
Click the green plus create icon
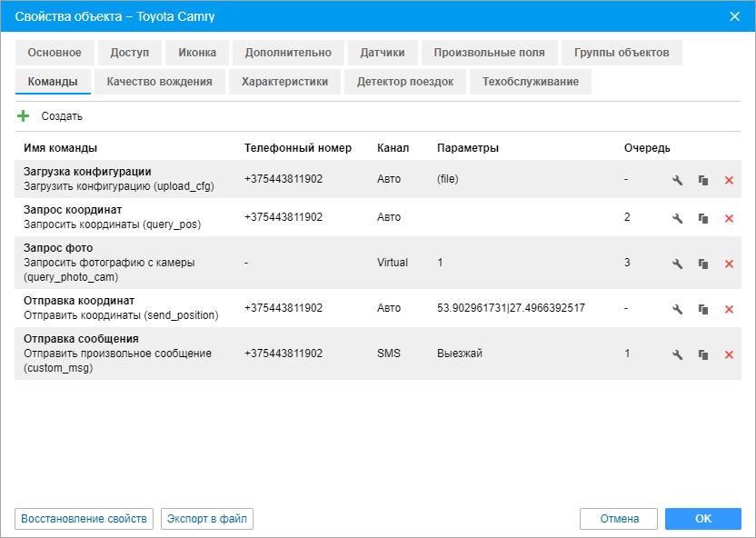point(23,116)
